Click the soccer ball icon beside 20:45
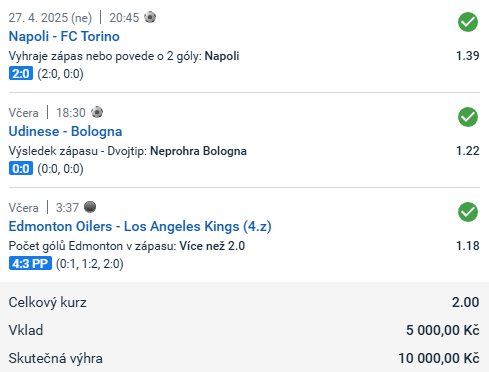This screenshot has width=489, height=372. 150,17
